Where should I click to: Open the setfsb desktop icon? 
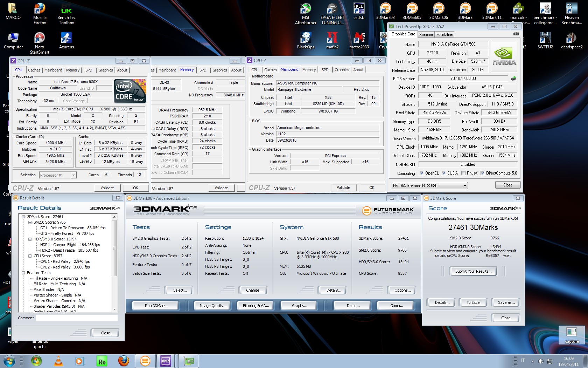(359, 11)
